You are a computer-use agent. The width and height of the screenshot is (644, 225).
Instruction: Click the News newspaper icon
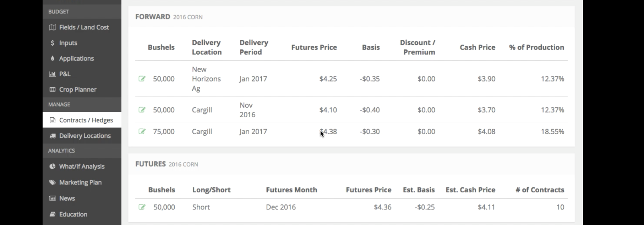(52, 198)
